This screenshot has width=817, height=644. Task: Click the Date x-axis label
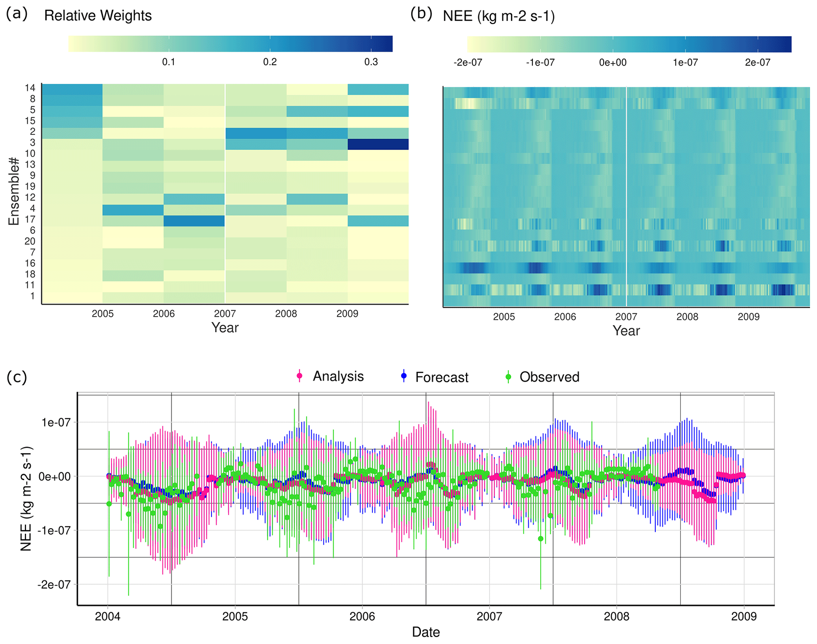point(425,632)
